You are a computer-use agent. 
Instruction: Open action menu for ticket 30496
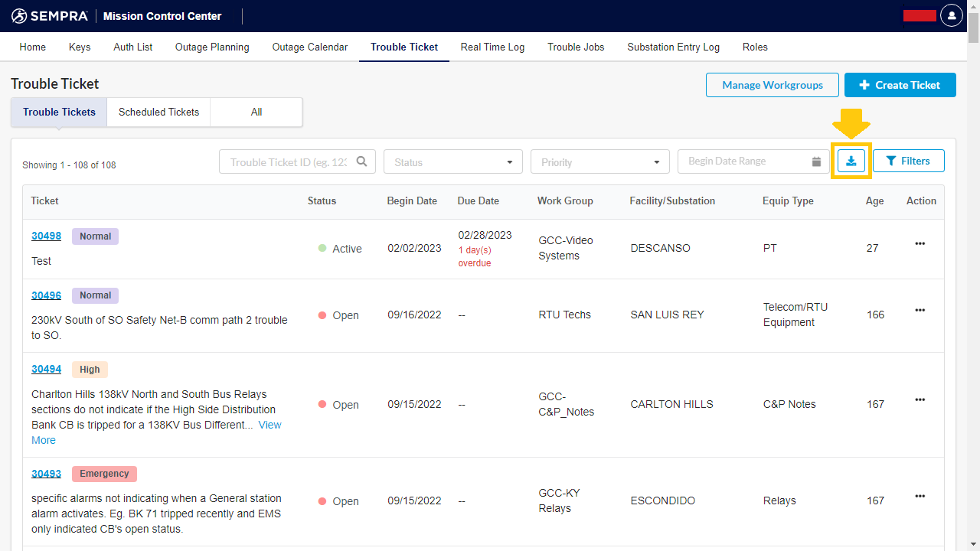(x=920, y=310)
